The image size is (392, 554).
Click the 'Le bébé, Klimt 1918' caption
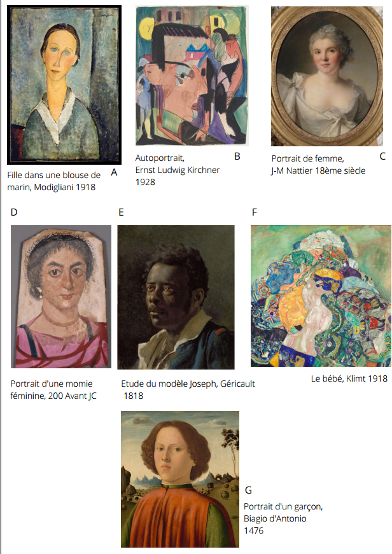point(349,378)
